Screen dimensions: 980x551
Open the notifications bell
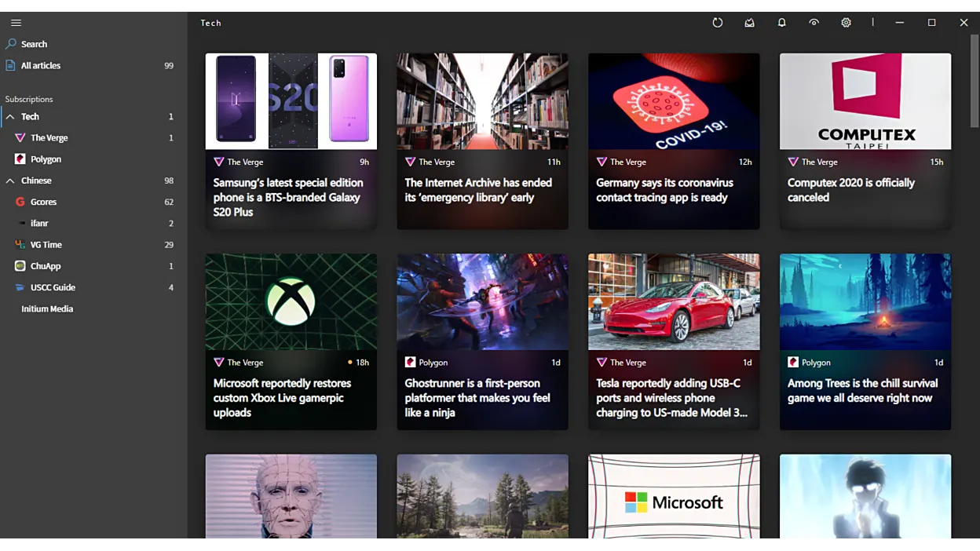[x=781, y=23]
